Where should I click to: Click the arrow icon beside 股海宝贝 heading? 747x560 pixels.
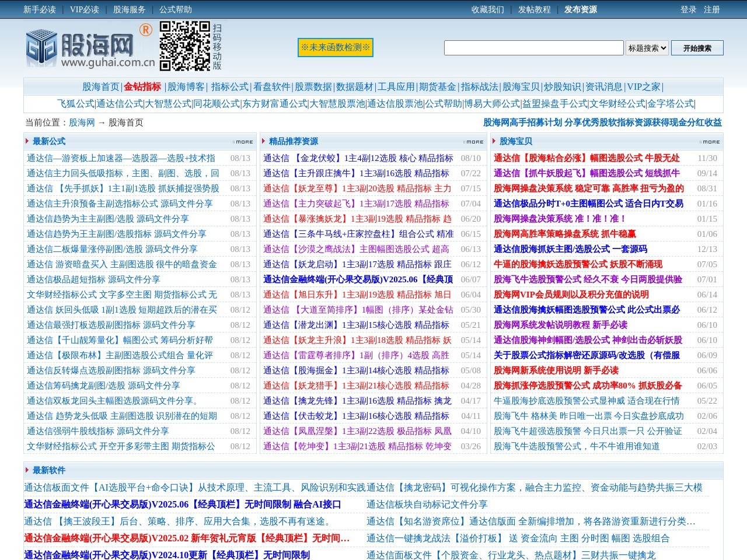tap(494, 141)
